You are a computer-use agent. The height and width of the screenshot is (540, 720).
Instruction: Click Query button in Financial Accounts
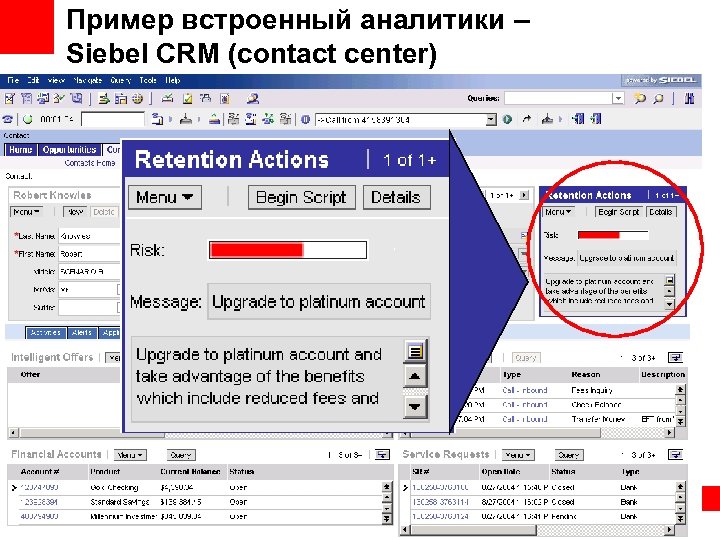point(181,455)
